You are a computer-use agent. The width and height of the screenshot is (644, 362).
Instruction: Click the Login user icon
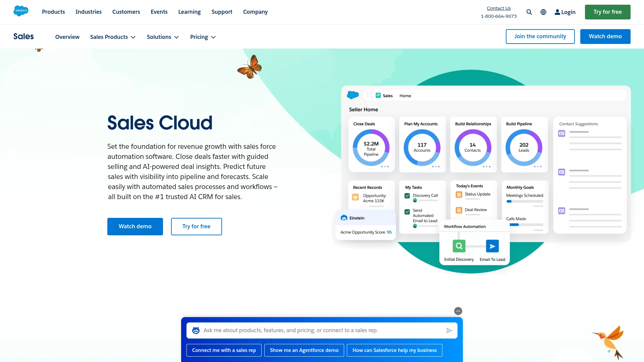point(557,12)
